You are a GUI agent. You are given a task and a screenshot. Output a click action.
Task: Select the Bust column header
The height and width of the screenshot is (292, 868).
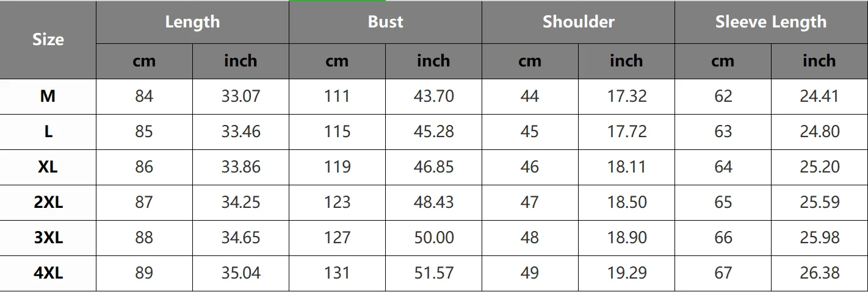(385, 22)
